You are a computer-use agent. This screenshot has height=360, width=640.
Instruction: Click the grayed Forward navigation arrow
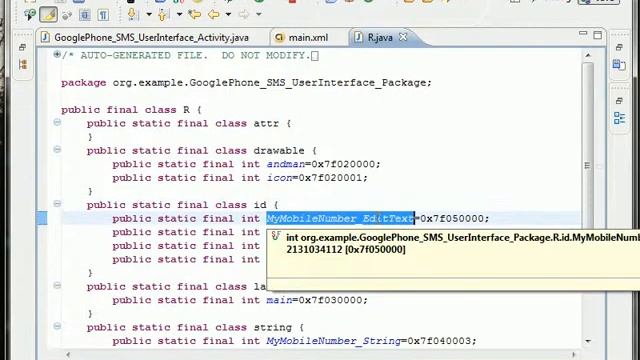pos(244,15)
